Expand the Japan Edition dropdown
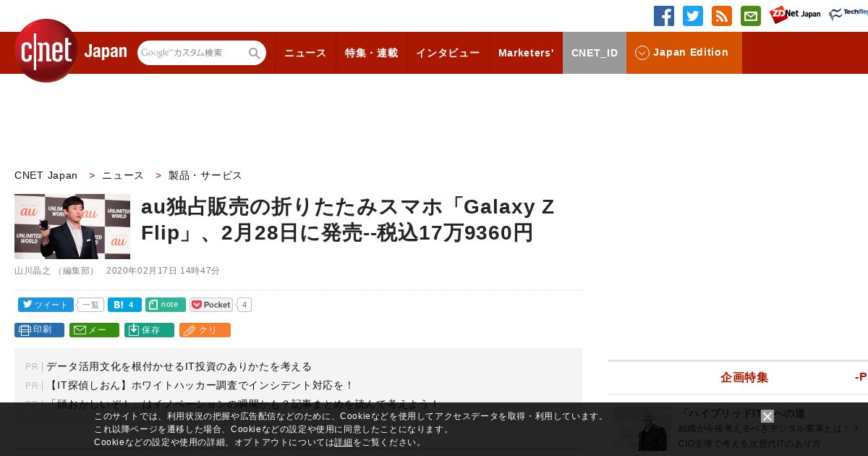This screenshot has height=456, width=868. [684, 53]
